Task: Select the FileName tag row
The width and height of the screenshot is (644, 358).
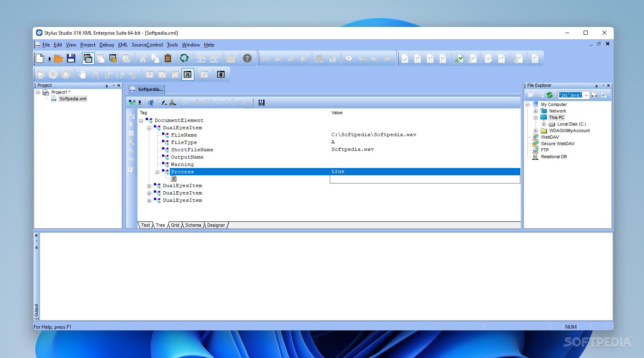Action: point(184,135)
